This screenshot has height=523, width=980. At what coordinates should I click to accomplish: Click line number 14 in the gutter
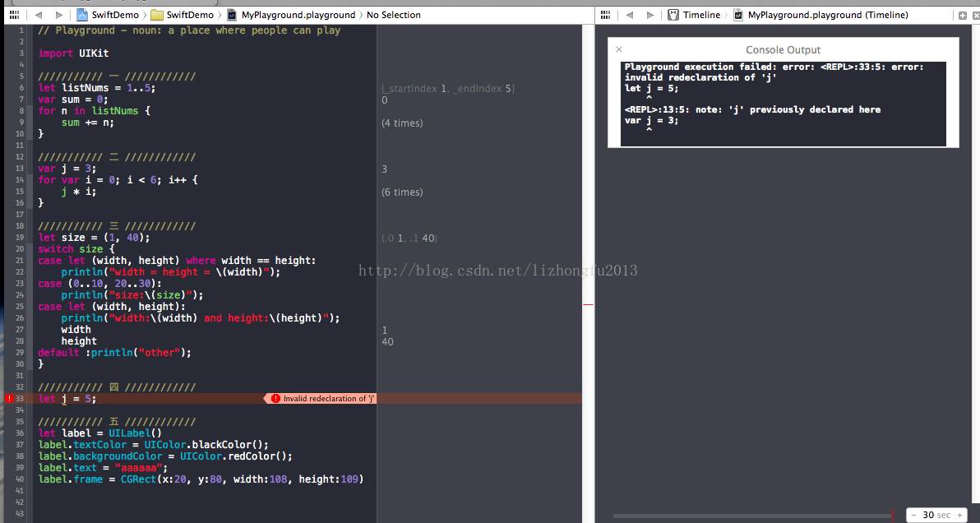click(20, 180)
